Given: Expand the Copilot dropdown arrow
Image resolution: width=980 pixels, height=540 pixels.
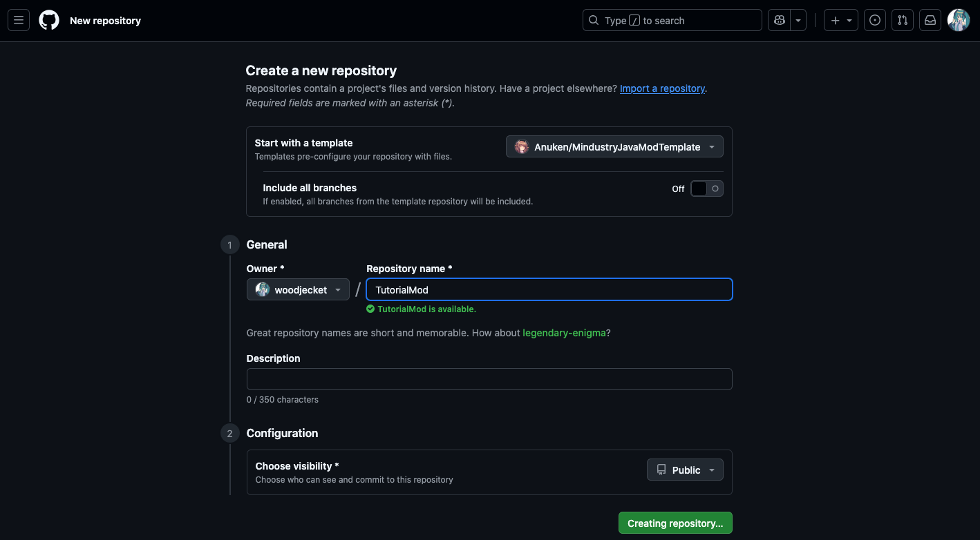Looking at the screenshot, I should pyautogui.click(x=798, y=20).
